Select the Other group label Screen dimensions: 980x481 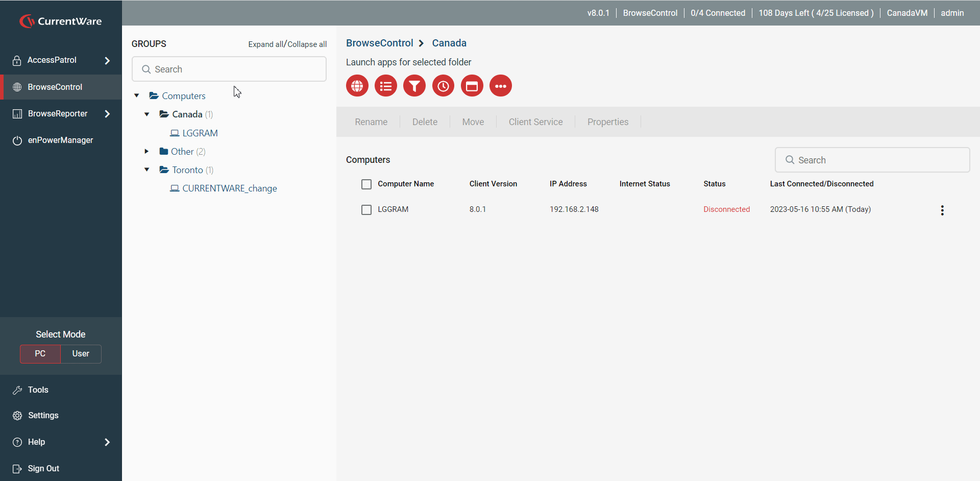pos(182,152)
